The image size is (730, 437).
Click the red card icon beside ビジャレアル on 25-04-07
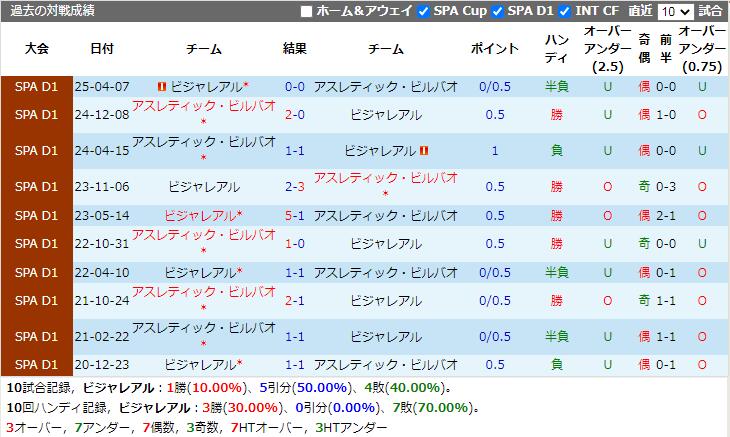pos(162,87)
